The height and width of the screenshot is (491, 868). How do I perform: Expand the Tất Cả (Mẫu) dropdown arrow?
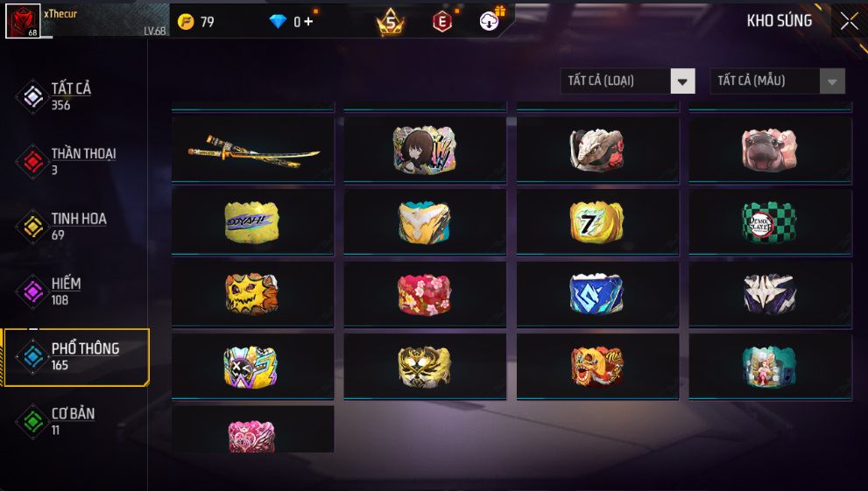[x=832, y=81]
